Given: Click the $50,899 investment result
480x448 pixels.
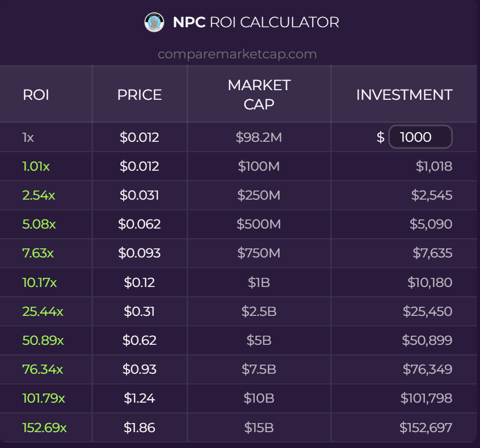Looking at the screenshot, I should (427, 340).
